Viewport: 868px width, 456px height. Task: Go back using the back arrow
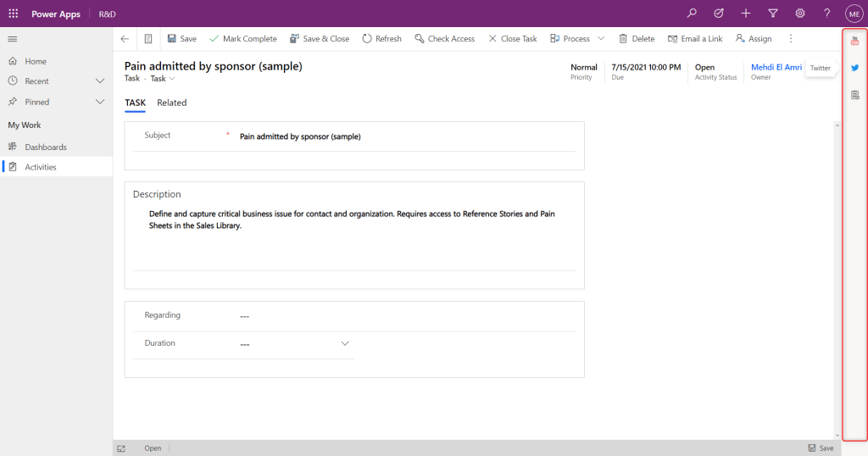click(x=125, y=39)
